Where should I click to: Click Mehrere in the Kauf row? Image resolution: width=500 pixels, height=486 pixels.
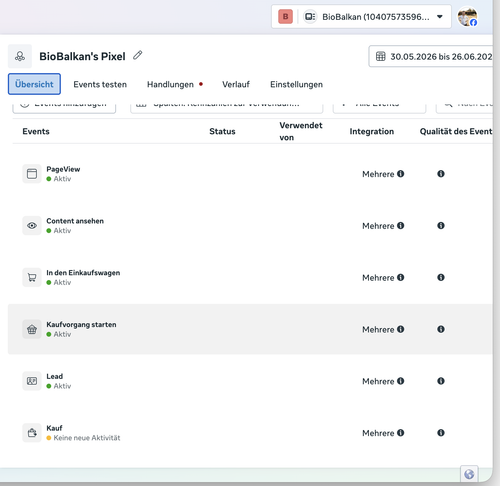click(x=378, y=433)
